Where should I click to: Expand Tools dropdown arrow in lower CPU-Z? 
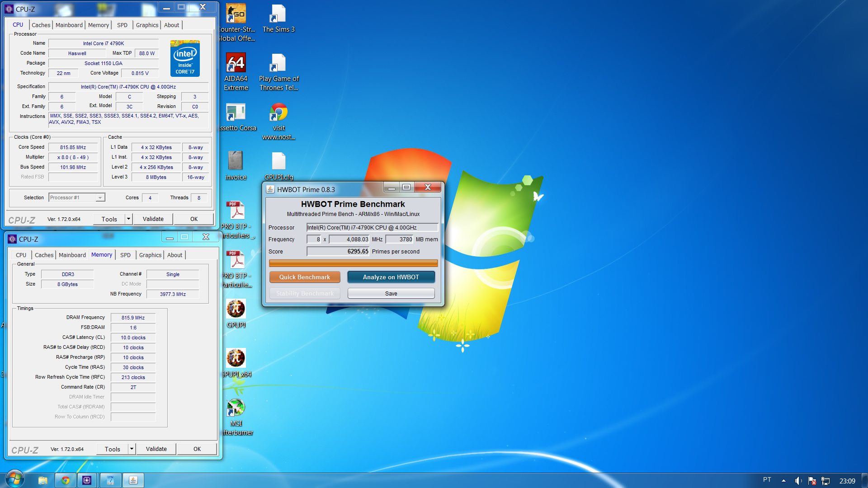(132, 449)
